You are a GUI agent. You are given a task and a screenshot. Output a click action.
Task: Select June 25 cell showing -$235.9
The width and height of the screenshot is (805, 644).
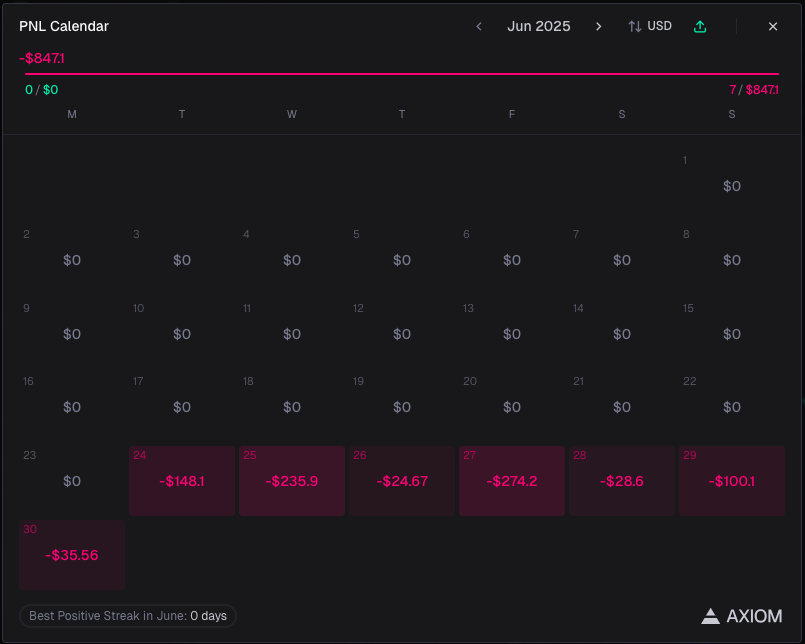292,481
